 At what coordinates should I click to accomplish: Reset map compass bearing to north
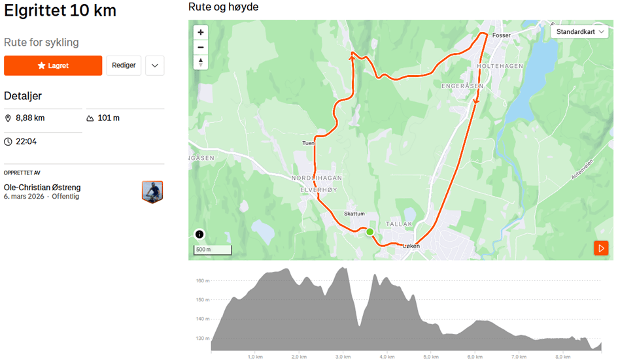click(201, 62)
